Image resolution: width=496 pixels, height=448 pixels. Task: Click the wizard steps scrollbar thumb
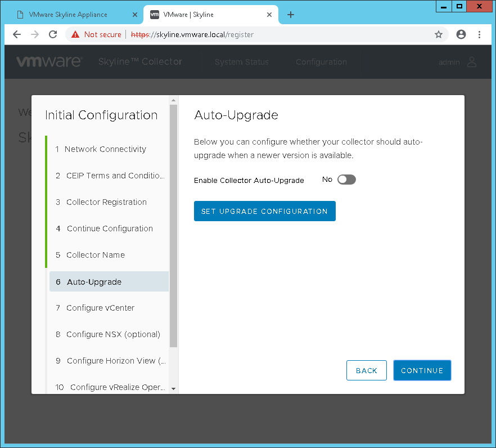(173, 226)
